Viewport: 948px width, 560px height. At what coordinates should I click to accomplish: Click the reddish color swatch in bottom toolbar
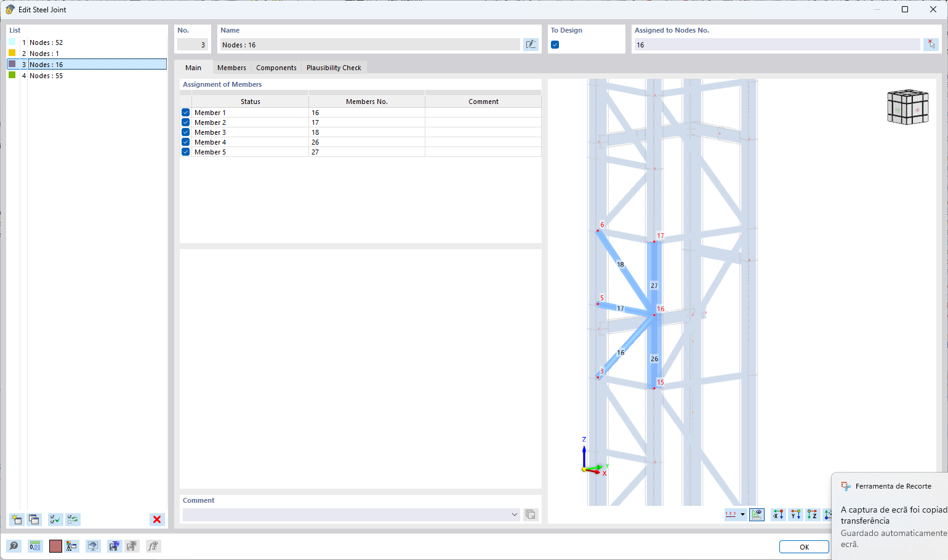tap(55, 546)
